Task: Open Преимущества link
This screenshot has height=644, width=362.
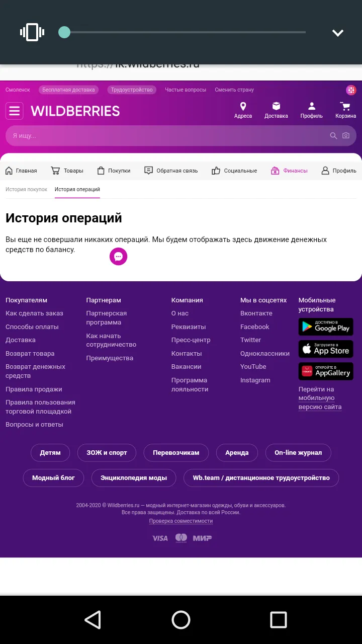Action: (110, 358)
